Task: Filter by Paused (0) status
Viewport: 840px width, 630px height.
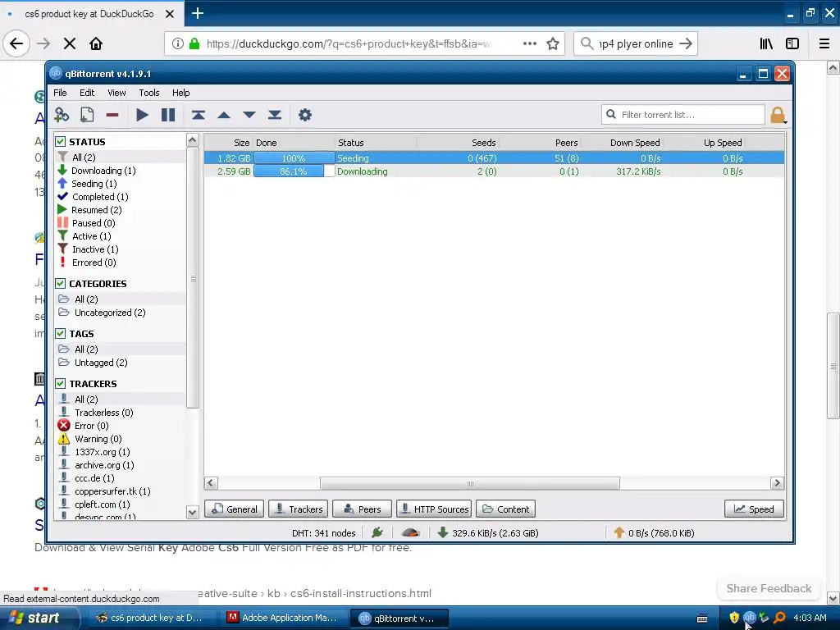Action: [x=94, y=223]
